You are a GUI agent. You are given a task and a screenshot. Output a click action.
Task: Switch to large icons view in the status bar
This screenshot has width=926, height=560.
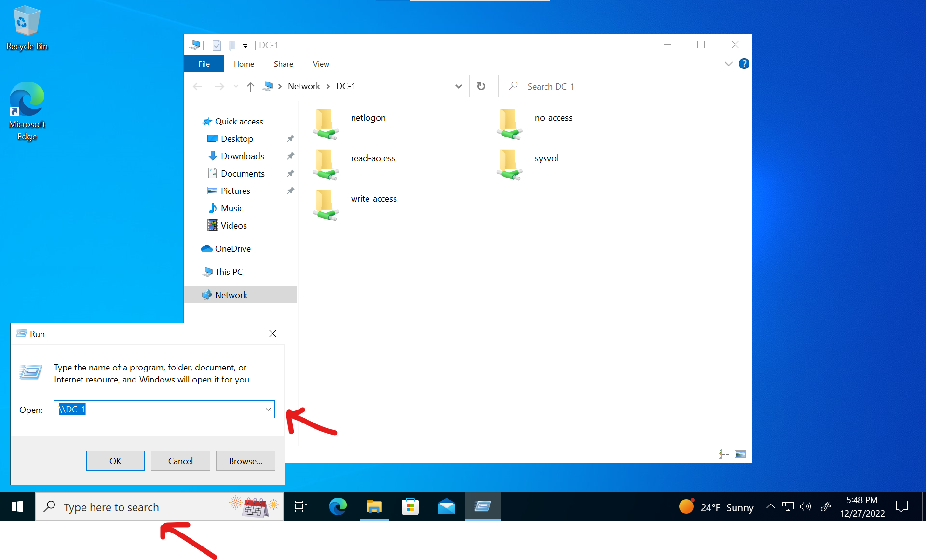tap(740, 453)
